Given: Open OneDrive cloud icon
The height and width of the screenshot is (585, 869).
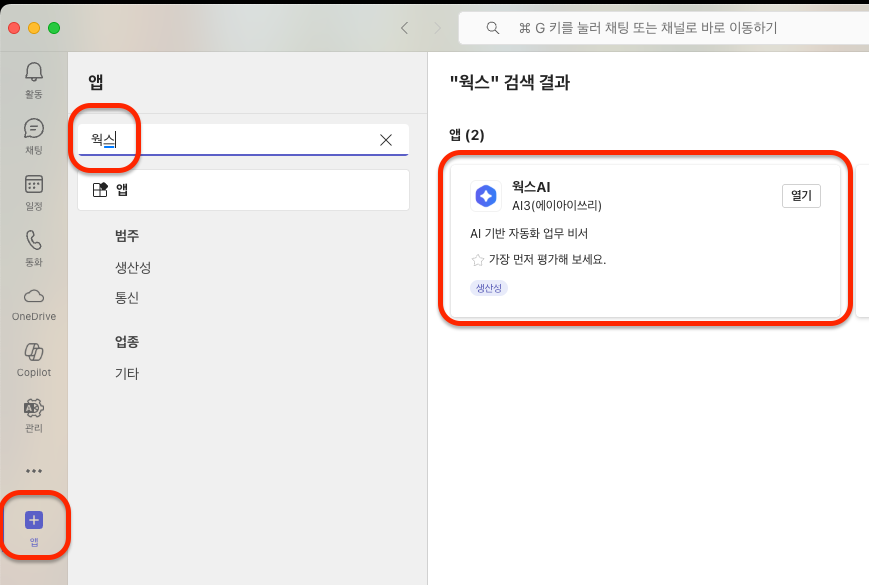Looking at the screenshot, I should (x=34, y=296).
